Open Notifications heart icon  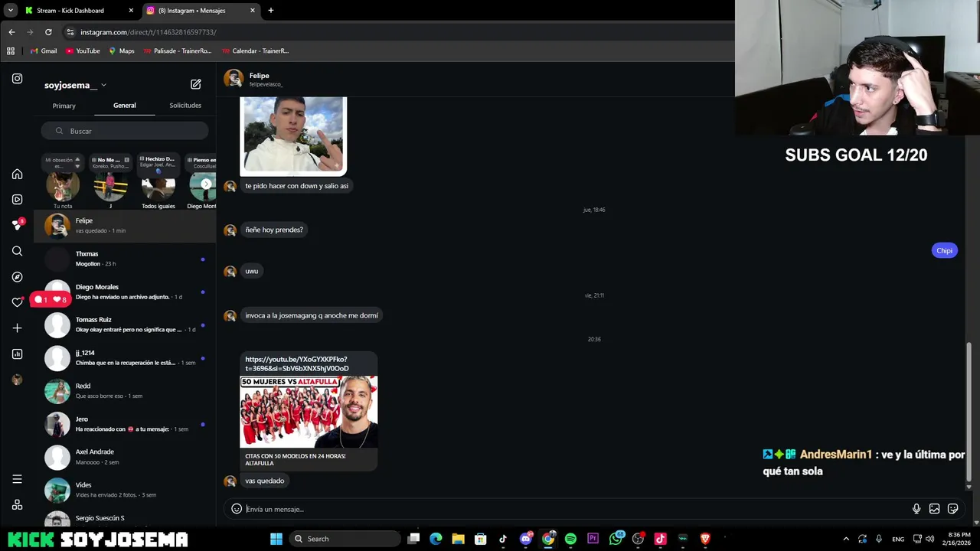pos(17,302)
